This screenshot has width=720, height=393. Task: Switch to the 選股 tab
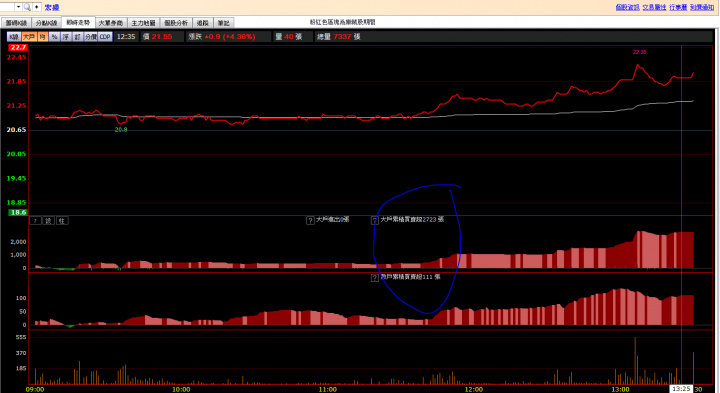[202, 23]
